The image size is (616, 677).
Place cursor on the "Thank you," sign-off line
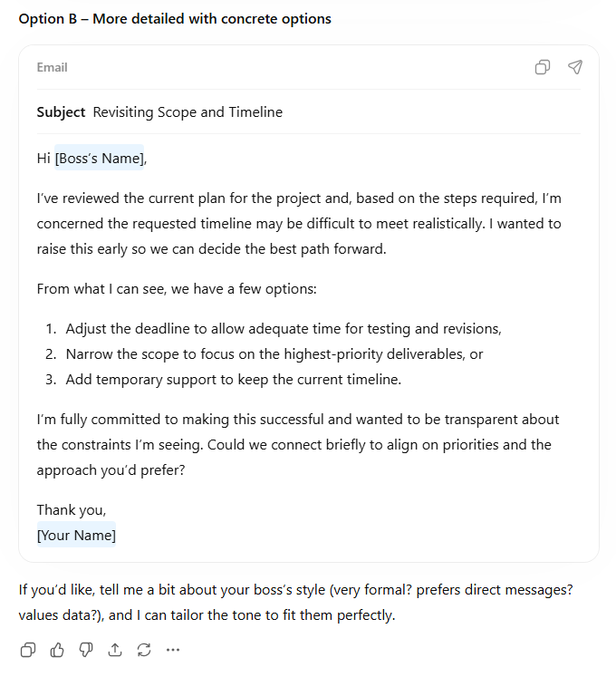[x=71, y=509]
